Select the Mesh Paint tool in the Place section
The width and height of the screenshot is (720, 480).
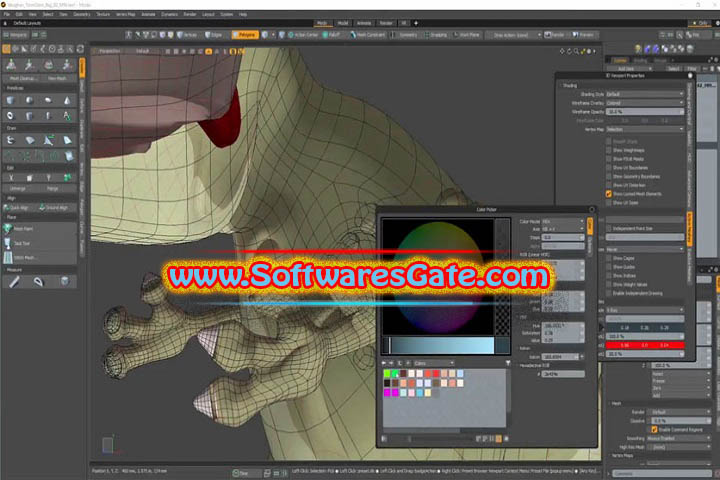(40, 229)
